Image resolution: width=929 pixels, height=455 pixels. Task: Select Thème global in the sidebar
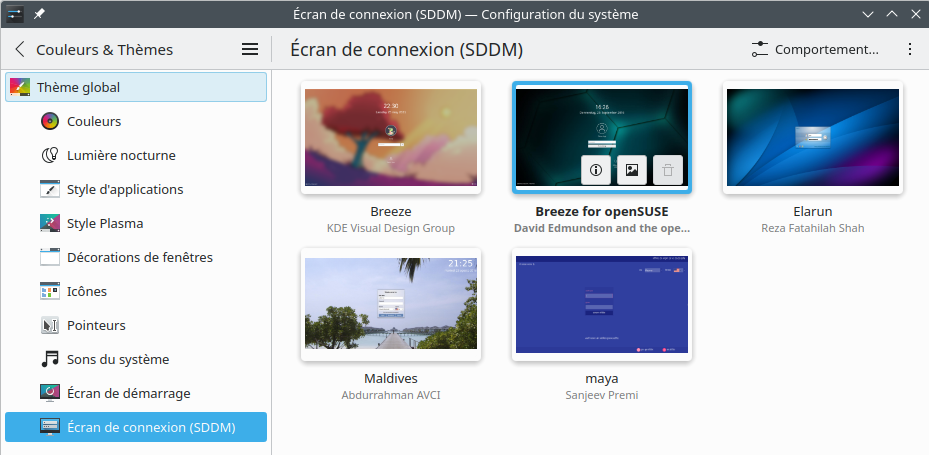click(x=136, y=87)
